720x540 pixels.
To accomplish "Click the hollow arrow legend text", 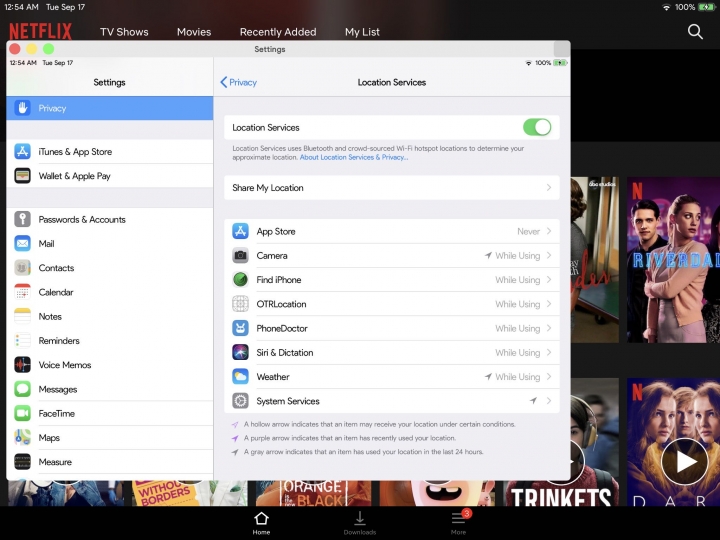I will click(x=379, y=424).
